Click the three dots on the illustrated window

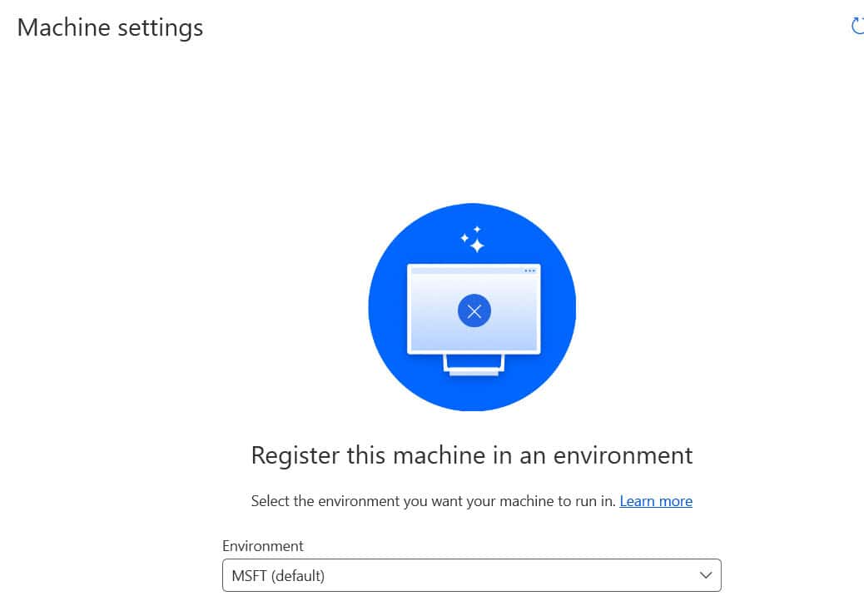(530, 271)
